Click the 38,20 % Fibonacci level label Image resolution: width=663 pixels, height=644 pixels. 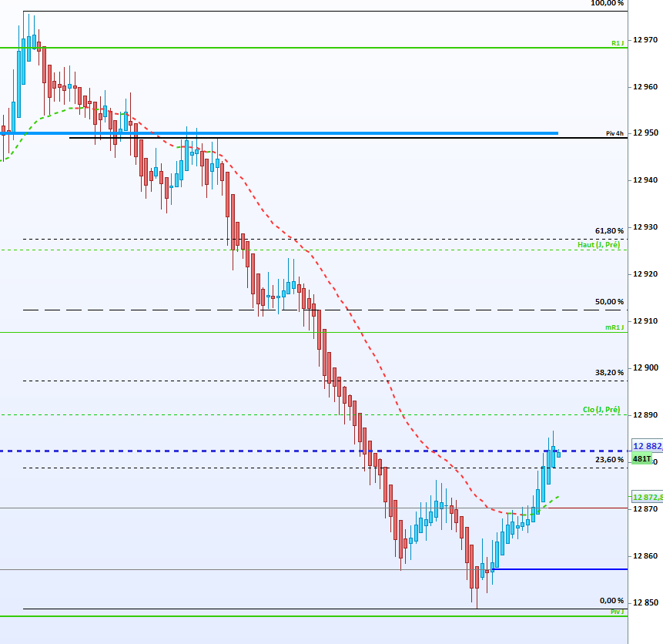click(x=609, y=372)
